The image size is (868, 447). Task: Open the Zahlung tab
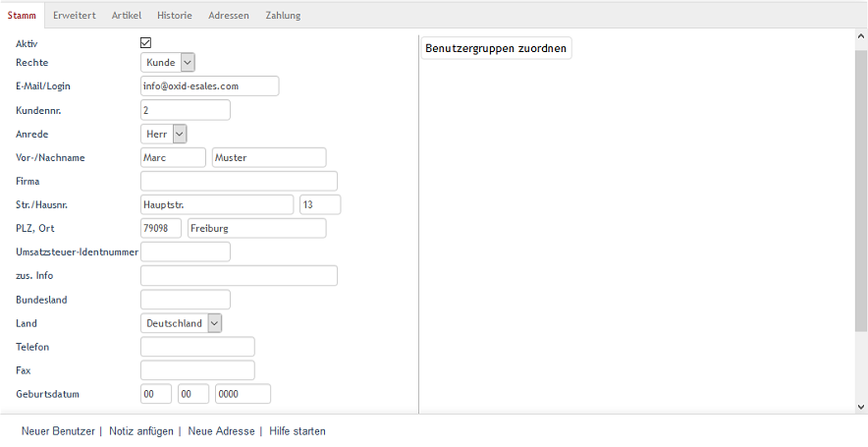coord(283,16)
